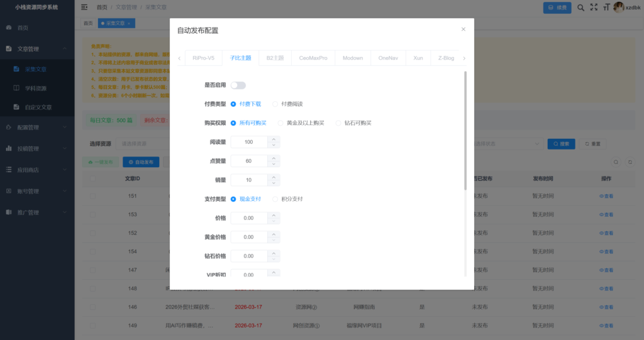The width and height of the screenshot is (644, 340).
Task: Increase 黄金价格 value with up arrow
Action: click(274, 234)
